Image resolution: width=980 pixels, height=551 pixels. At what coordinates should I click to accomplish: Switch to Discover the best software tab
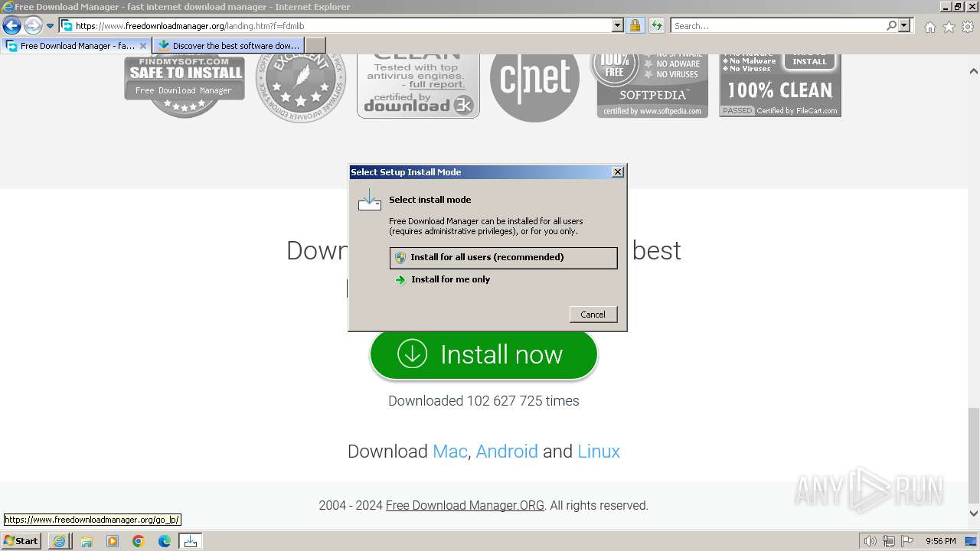point(230,46)
